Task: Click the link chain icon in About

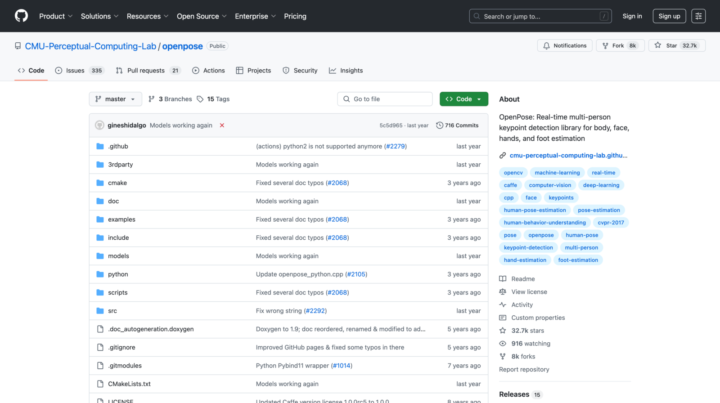Action: [x=503, y=156]
